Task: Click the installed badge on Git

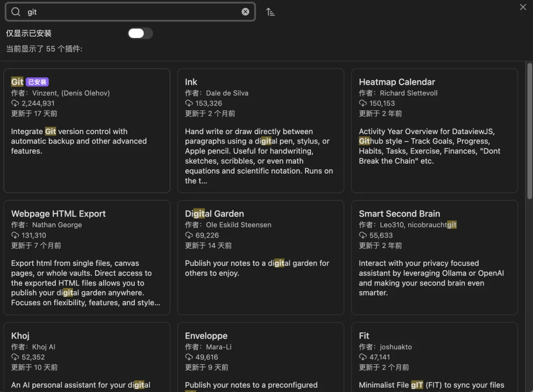Action: tap(38, 82)
